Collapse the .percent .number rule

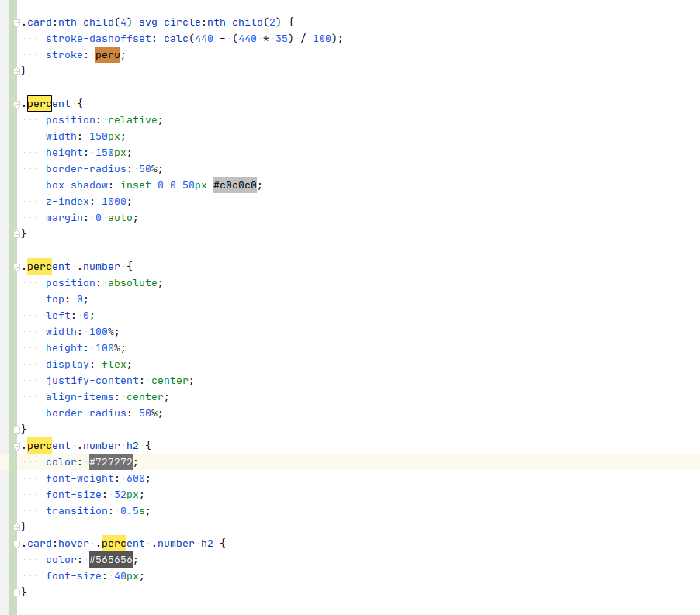pos(16,267)
